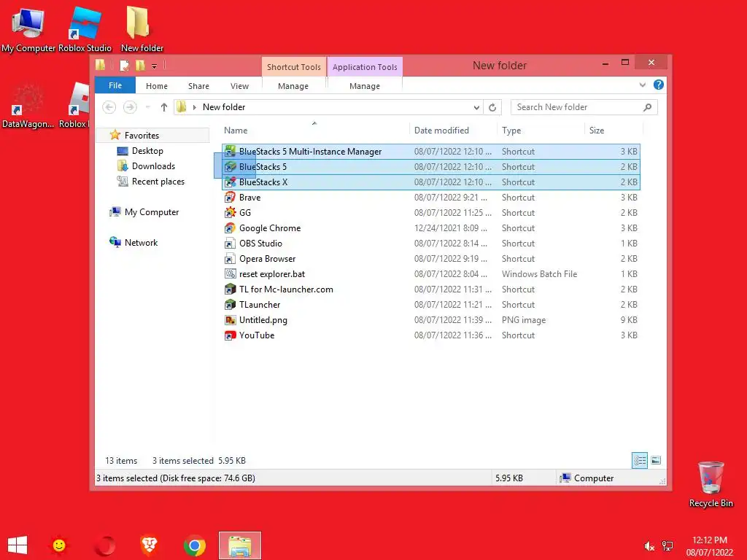Open Customize Quick Access Toolbar dropdown

[x=155, y=66]
